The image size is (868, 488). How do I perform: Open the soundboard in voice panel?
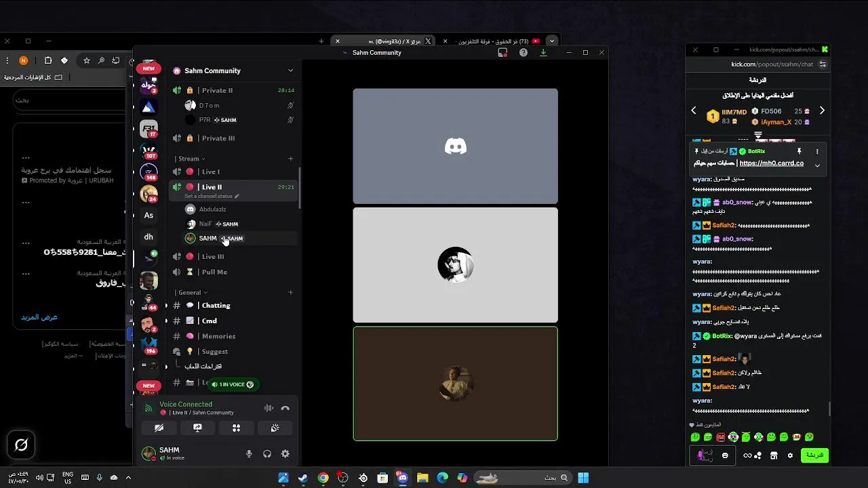coord(275,428)
